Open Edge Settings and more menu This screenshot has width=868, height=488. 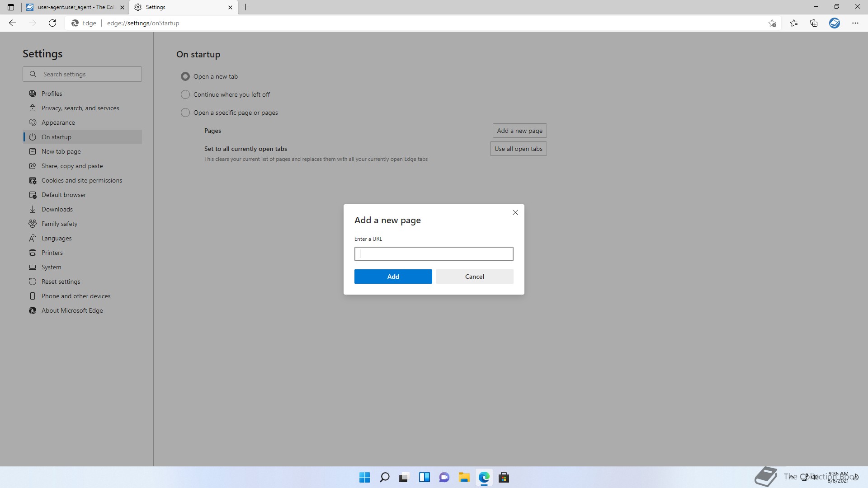855,23
